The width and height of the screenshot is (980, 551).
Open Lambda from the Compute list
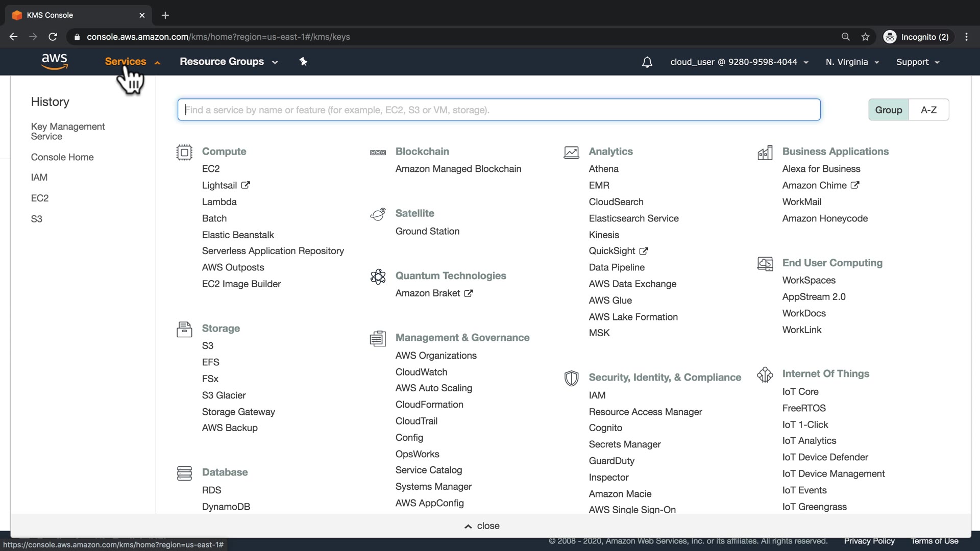(x=219, y=202)
